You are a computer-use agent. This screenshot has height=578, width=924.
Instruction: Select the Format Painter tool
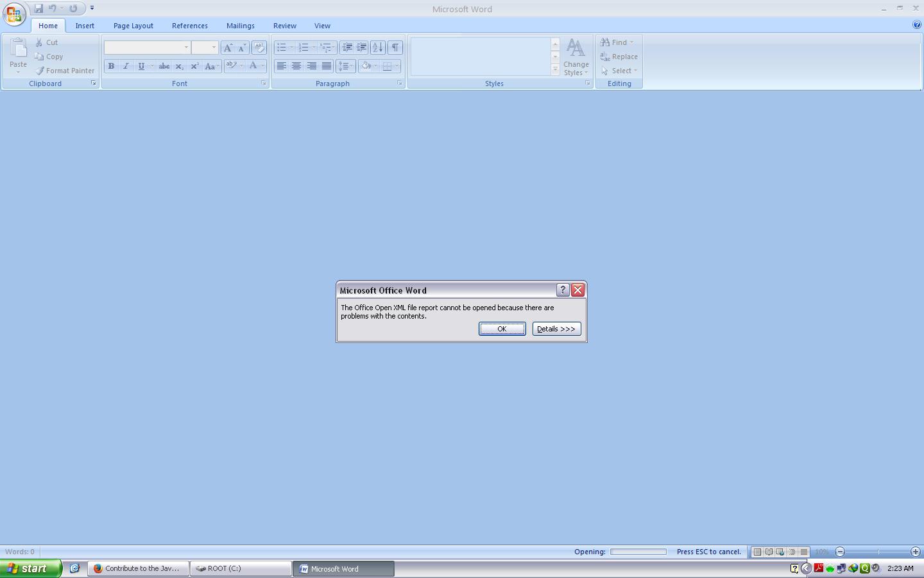point(65,71)
